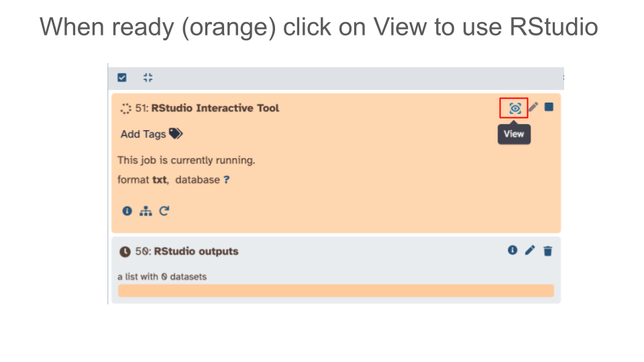Click the database question mark link
Screen dimensions: 644x362
coord(226,180)
